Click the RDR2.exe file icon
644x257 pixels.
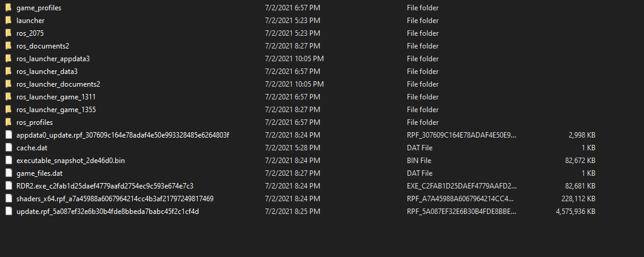pyautogui.click(x=8, y=185)
